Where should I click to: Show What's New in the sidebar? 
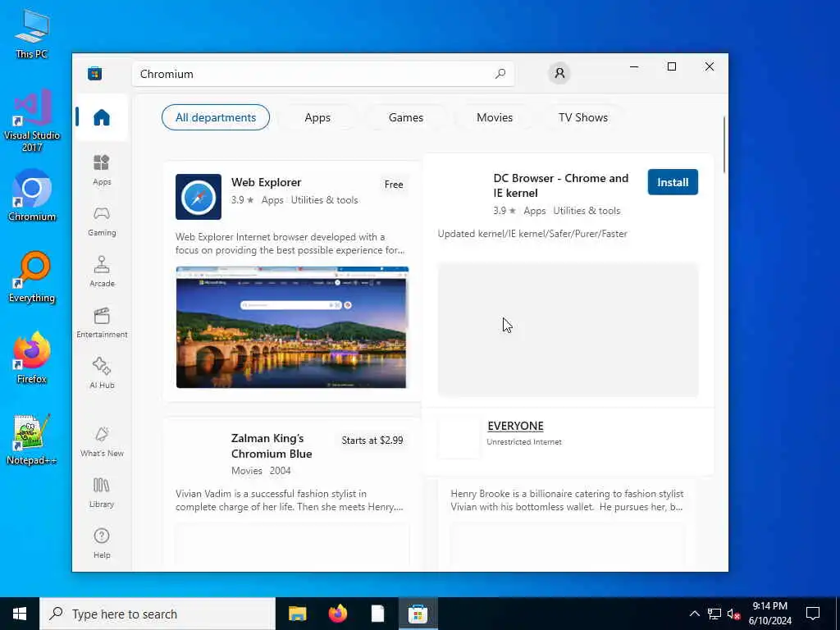pos(102,441)
